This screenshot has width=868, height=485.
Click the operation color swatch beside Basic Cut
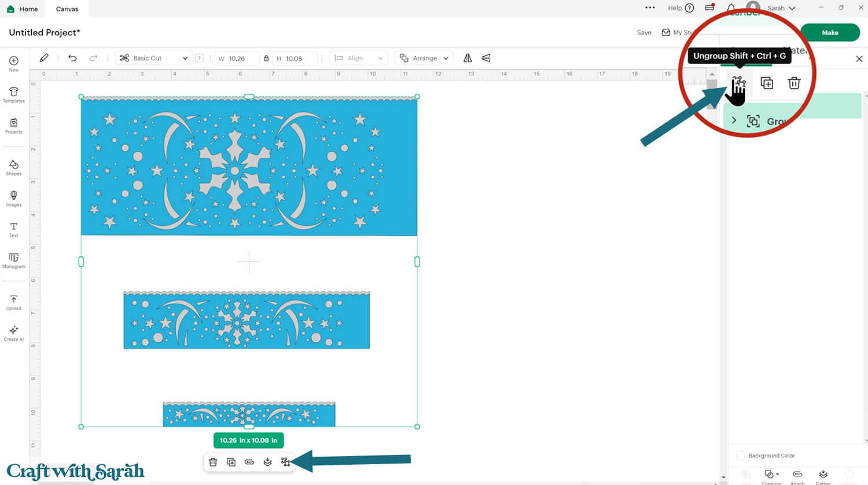[199, 58]
